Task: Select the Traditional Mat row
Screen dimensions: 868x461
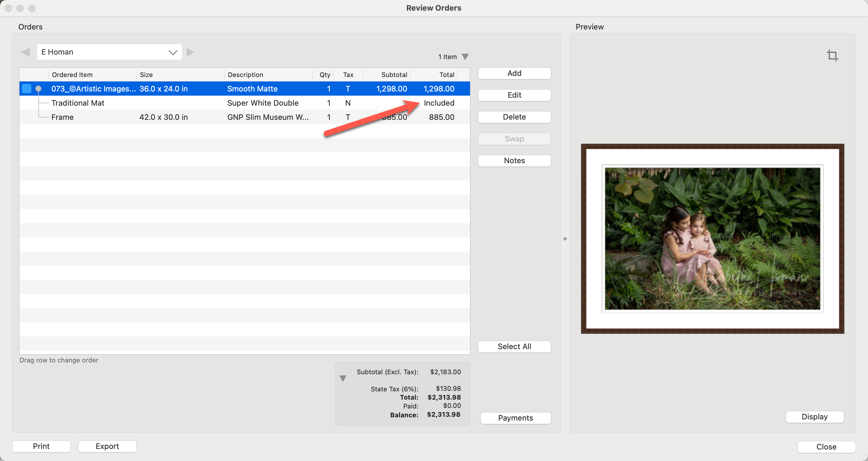Action: click(78, 103)
